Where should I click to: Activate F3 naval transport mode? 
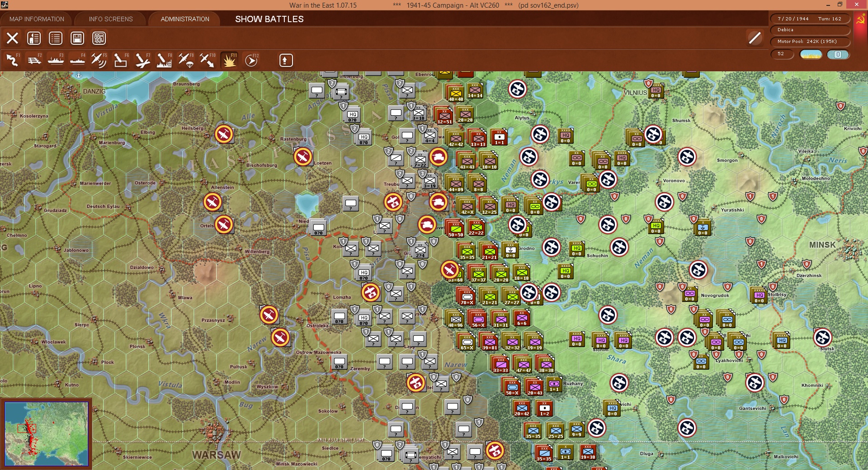pyautogui.click(x=56, y=60)
